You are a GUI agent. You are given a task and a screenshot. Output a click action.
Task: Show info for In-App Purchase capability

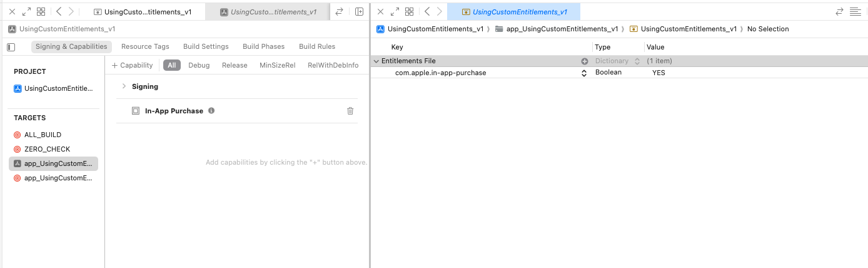tap(211, 111)
